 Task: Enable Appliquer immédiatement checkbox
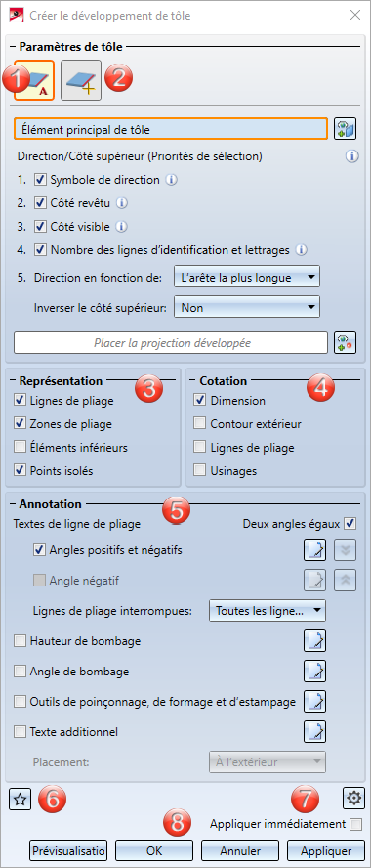tap(356, 824)
